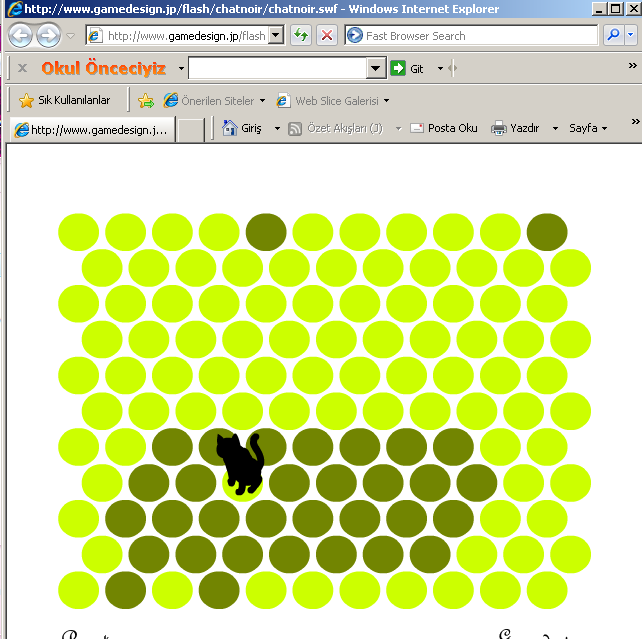Show more command bar items chevron

[635, 122]
